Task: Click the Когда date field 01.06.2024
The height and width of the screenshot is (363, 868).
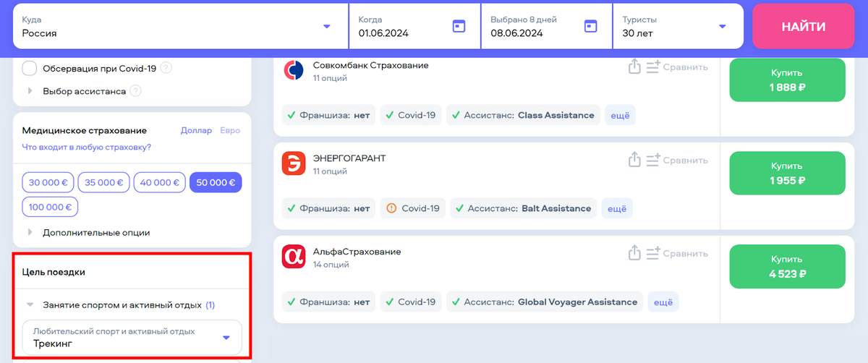Action: click(x=414, y=26)
